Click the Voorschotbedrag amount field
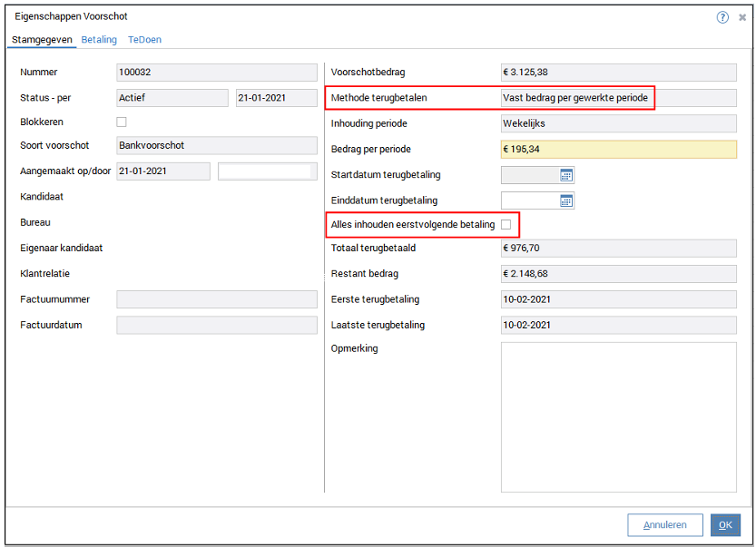 coord(618,73)
